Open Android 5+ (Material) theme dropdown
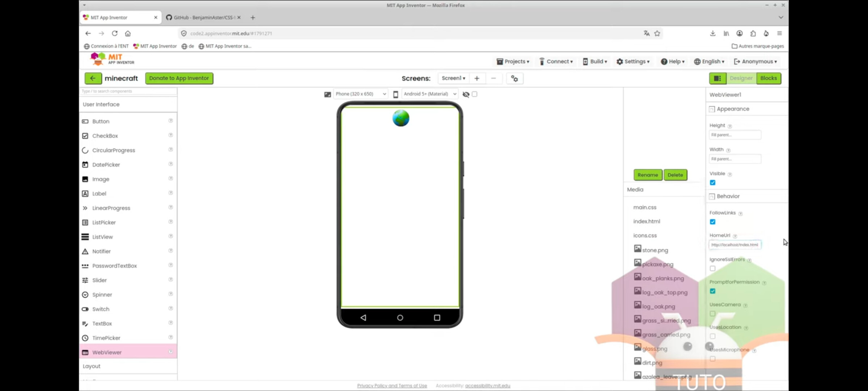Screen dimensions: 868x391 [x=430, y=94]
